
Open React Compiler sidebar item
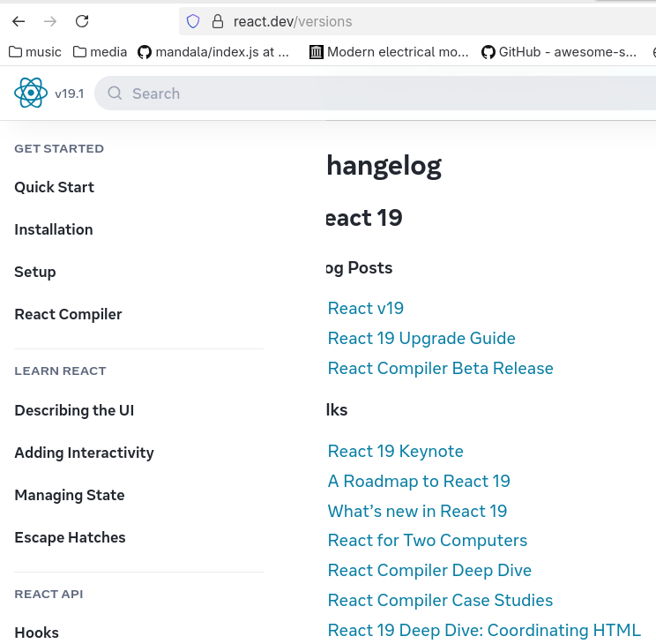[68, 314]
